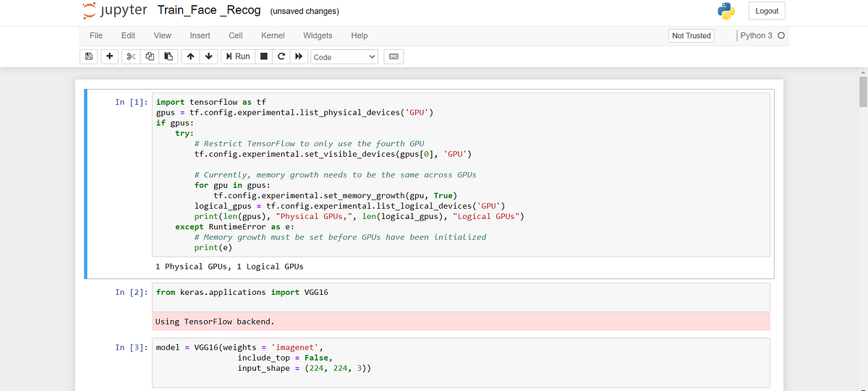This screenshot has width=868, height=391.
Task: Select the In [1] prompt label
Action: click(132, 103)
